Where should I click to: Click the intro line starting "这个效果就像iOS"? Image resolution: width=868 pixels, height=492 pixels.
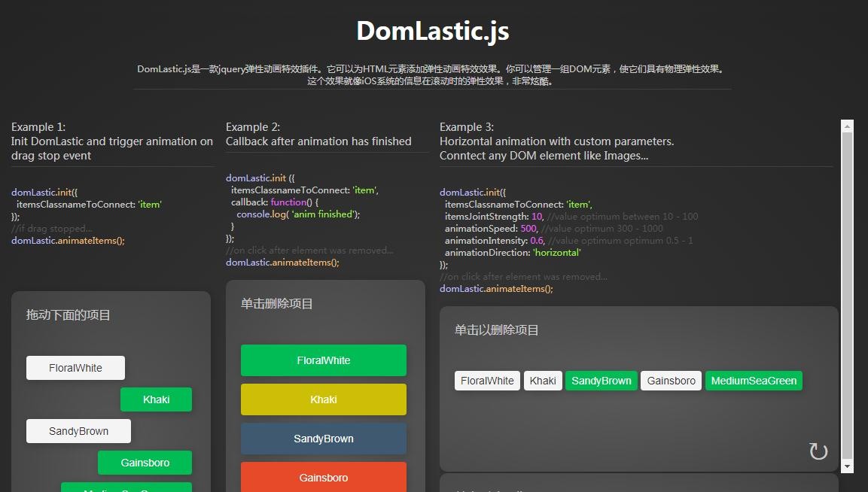[430, 80]
